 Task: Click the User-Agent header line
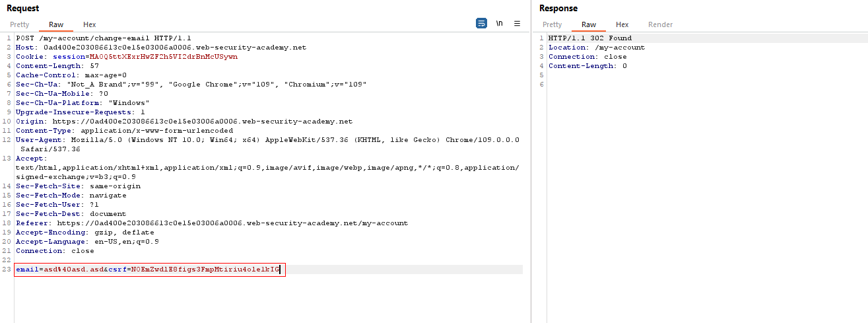click(267, 140)
